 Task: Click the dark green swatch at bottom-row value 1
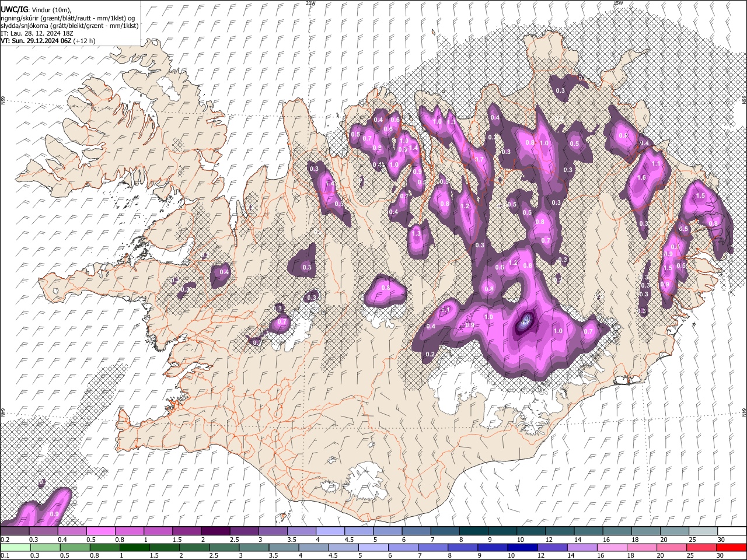click(x=135, y=547)
